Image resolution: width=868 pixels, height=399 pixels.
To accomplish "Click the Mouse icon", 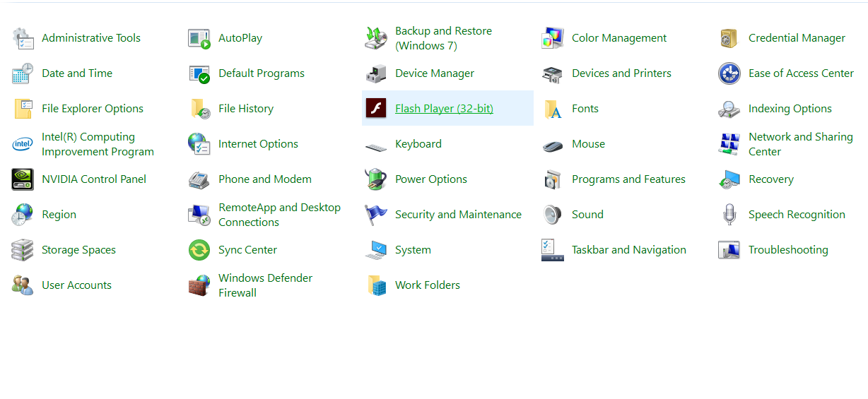I will click(x=553, y=145).
